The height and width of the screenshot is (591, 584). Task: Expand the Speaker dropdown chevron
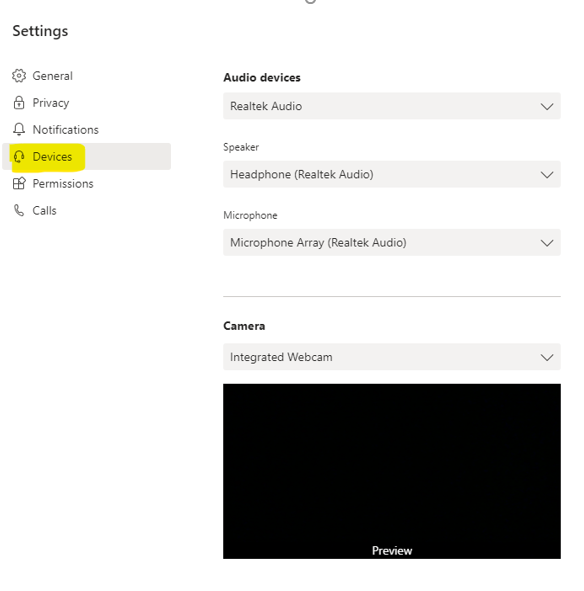pyautogui.click(x=547, y=175)
